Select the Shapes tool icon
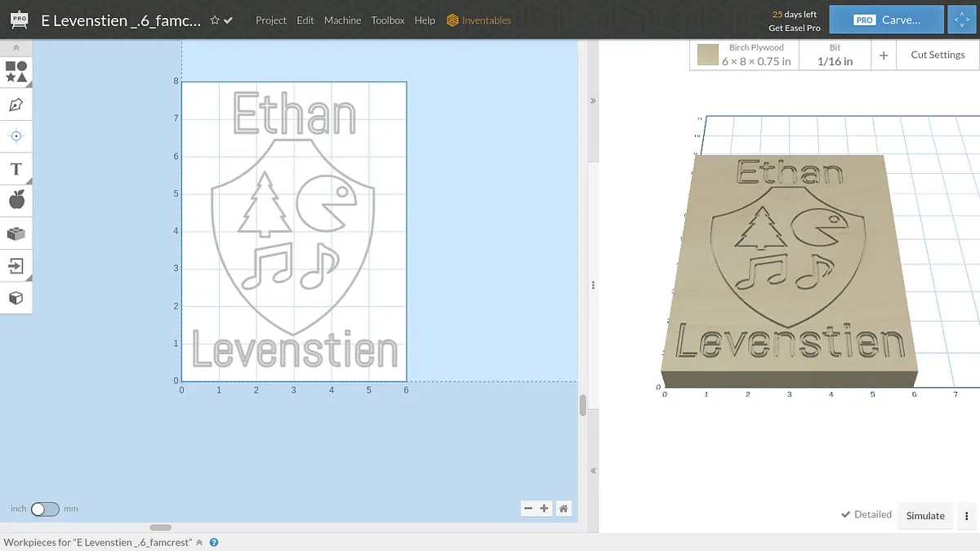Image resolution: width=980 pixels, height=551 pixels. (16, 72)
